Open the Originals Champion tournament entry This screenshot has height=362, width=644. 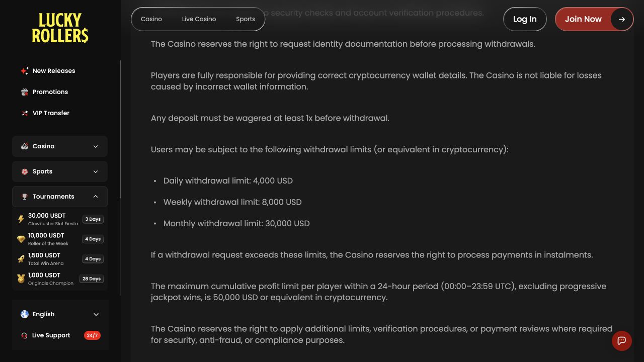(60, 279)
